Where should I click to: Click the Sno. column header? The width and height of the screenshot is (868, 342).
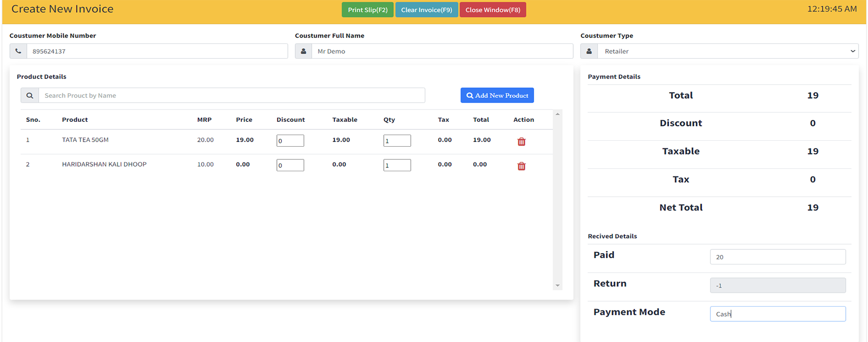[x=33, y=119]
